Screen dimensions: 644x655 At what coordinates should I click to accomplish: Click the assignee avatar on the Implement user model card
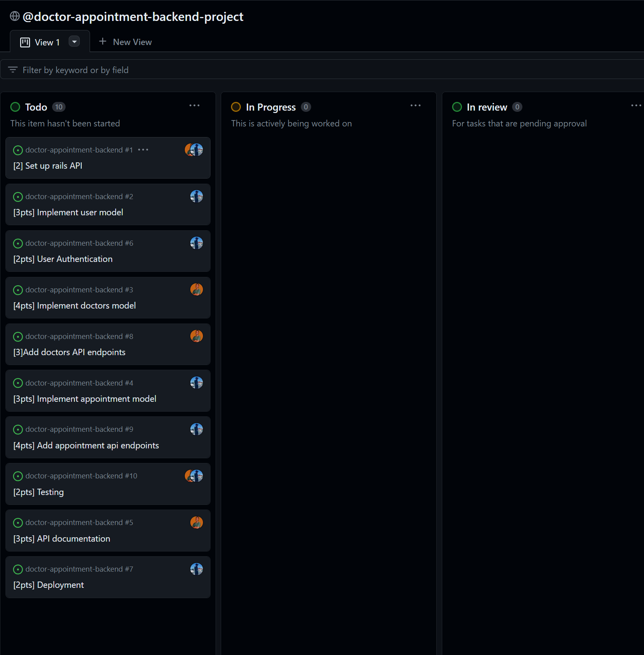click(197, 196)
